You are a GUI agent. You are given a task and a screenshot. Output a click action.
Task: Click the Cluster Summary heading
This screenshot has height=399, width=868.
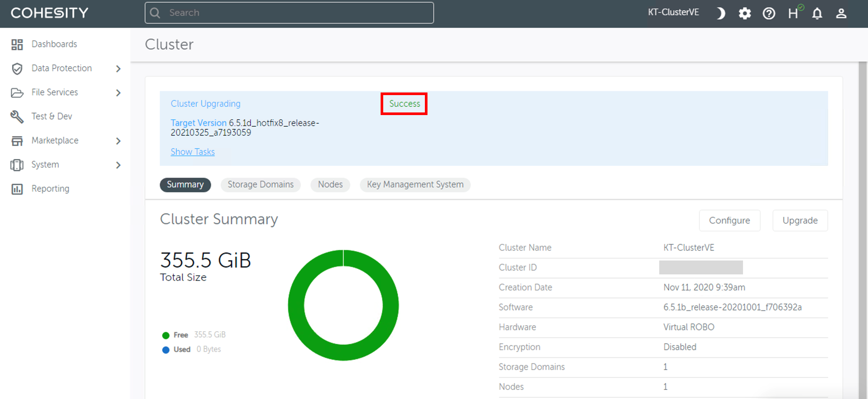point(219,219)
